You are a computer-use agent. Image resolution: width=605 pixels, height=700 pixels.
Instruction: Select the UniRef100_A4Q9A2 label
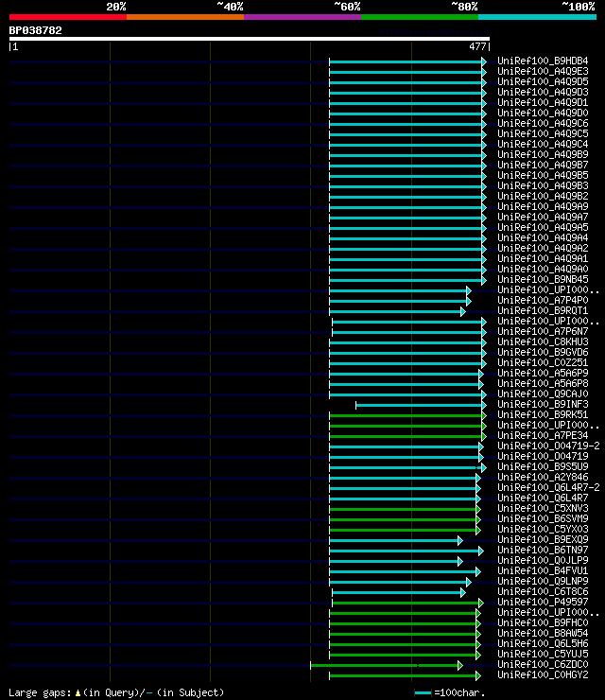tap(543, 248)
